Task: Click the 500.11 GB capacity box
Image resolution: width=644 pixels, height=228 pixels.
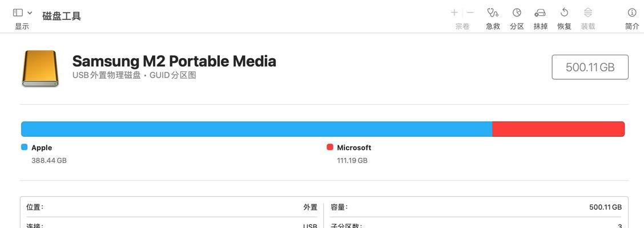Action: (x=590, y=67)
